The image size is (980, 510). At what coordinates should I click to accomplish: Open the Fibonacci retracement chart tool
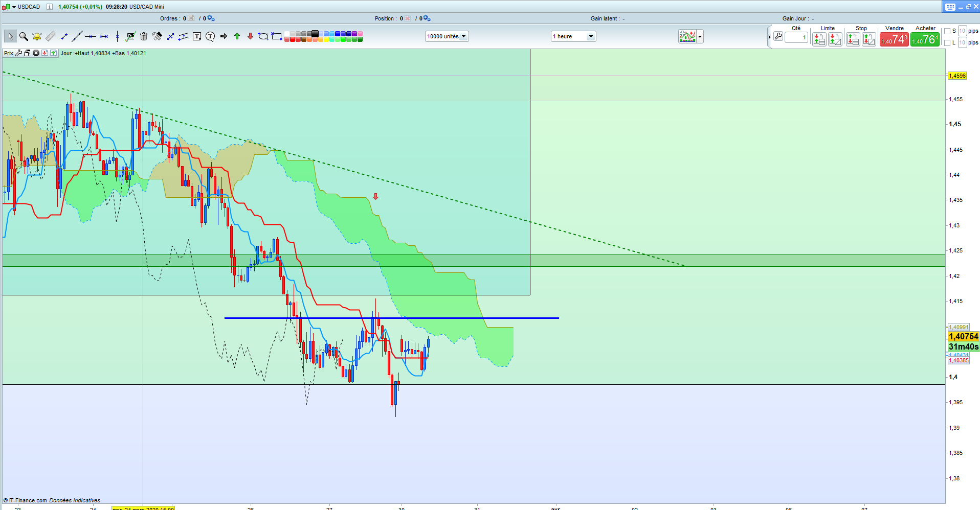pos(130,36)
